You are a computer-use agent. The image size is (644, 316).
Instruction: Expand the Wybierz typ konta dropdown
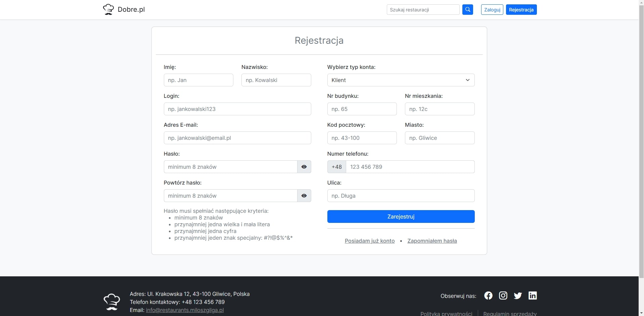point(401,80)
